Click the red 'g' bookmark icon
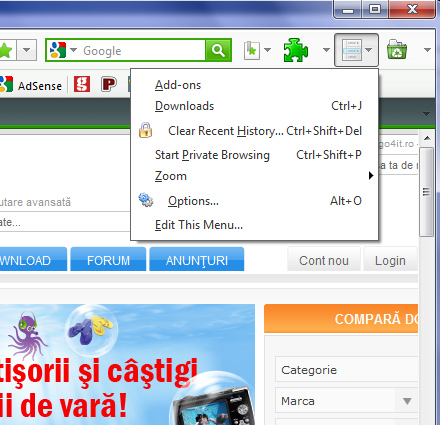The height and width of the screenshot is (425, 440). coord(82,84)
